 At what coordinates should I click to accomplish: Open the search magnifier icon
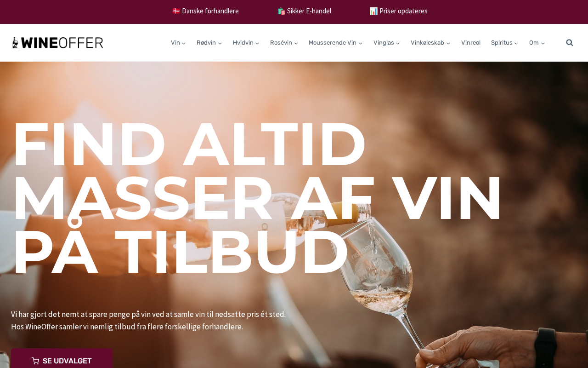point(570,43)
